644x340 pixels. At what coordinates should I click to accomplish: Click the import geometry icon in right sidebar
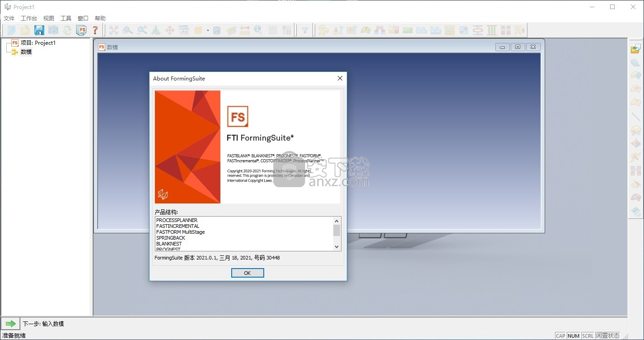tap(636, 48)
